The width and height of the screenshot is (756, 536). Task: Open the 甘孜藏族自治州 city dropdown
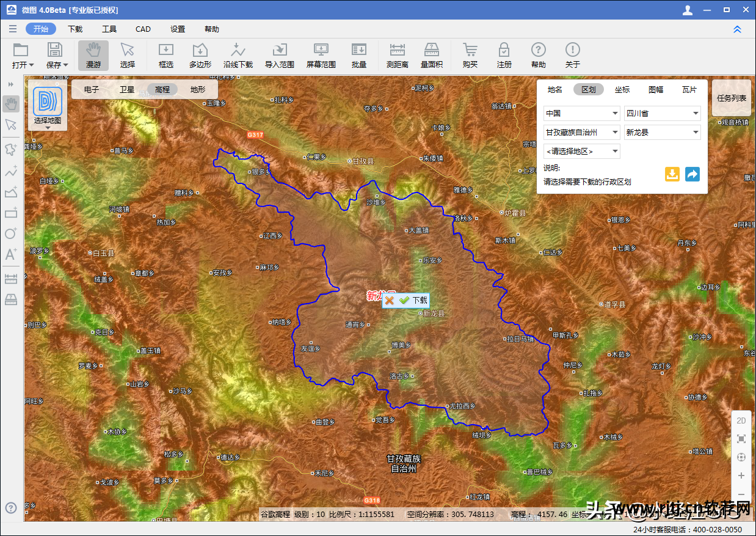pyautogui.click(x=582, y=132)
